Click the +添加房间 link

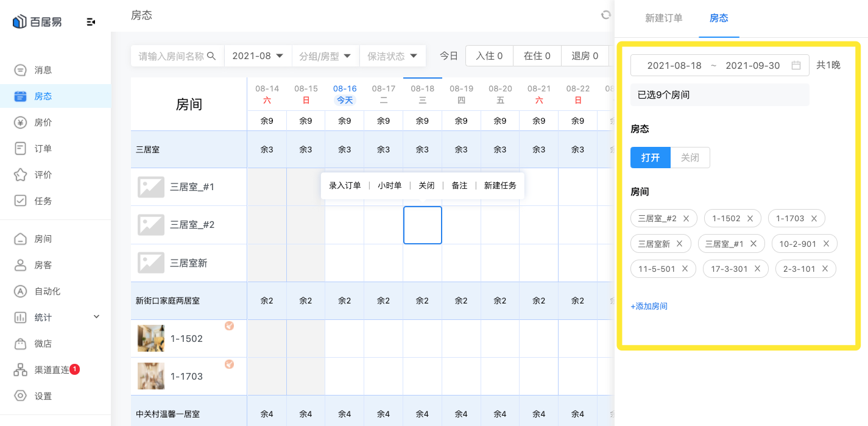click(x=649, y=306)
